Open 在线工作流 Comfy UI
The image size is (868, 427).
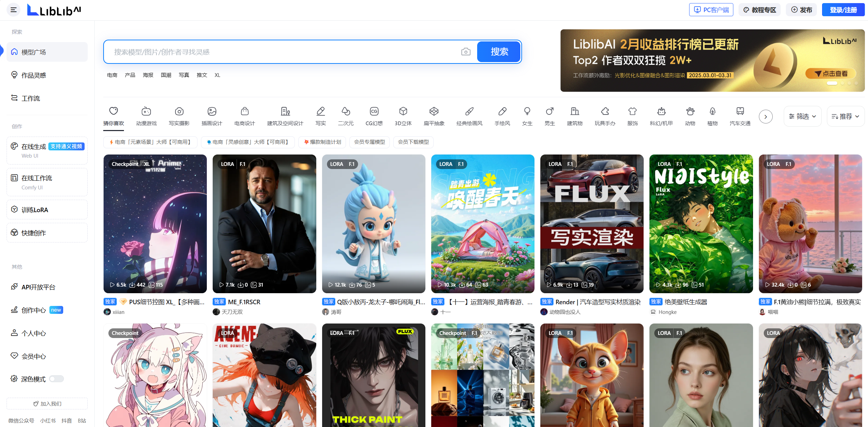[47, 182]
